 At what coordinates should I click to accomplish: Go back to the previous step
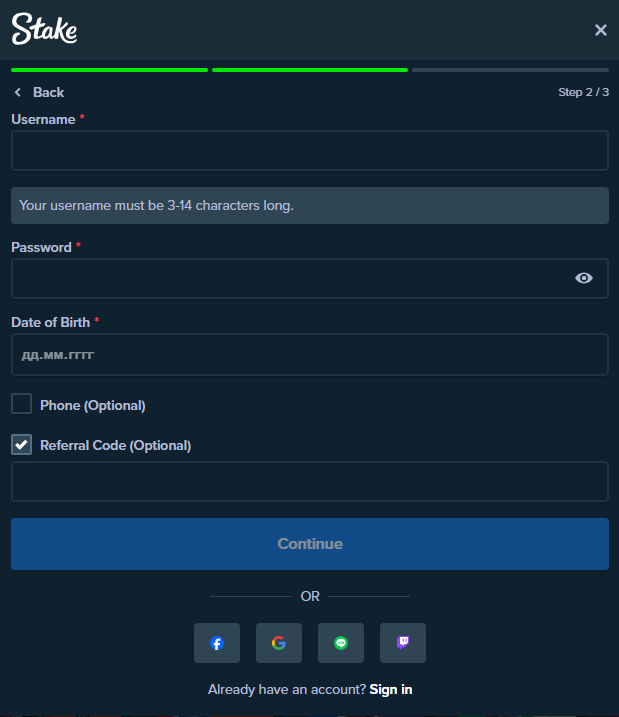tap(47, 92)
